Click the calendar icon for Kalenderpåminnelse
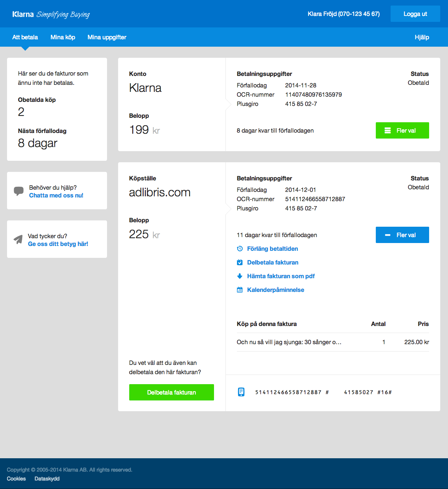 coord(240,290)
